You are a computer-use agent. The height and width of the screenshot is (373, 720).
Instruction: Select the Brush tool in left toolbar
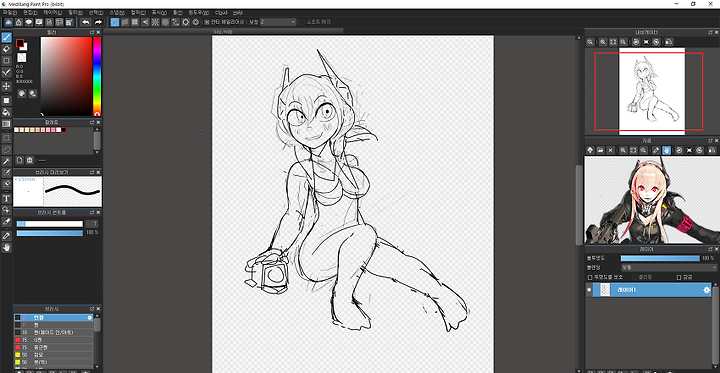point(6,37)
